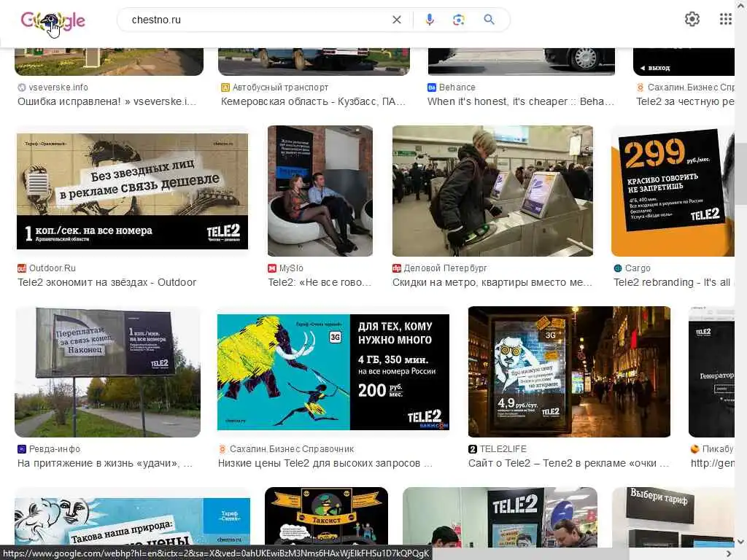Screen dimensions: 747x560
Task: Open Google apps grid icon
Action: (725, 19)
